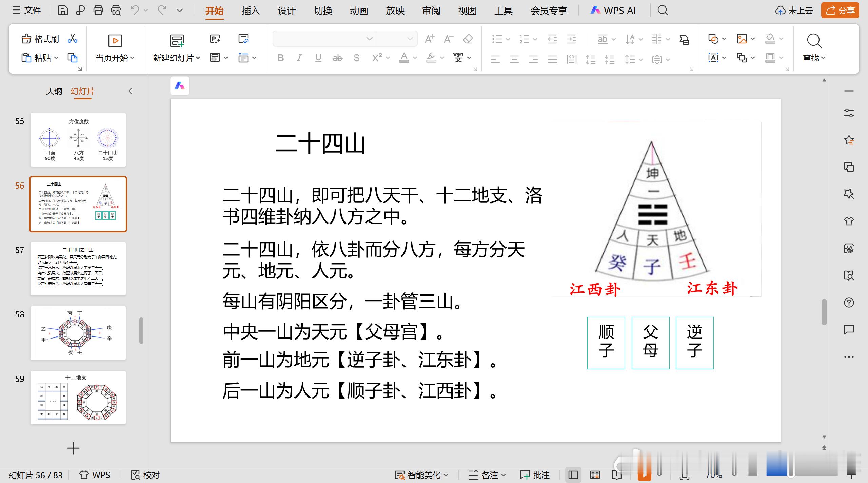The width and height of the screenshot is (868, 483).
Task: Click the more options dots in right sidebar
Action: pos(849,357)
